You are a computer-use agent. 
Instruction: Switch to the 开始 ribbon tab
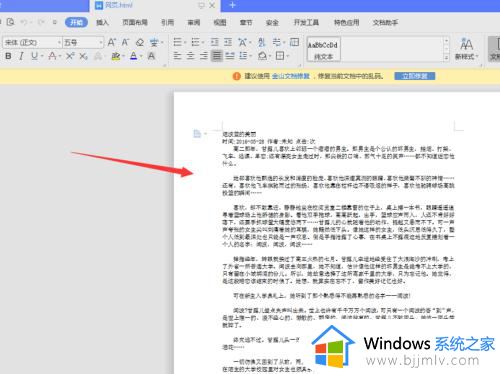[x=76, y=22]
